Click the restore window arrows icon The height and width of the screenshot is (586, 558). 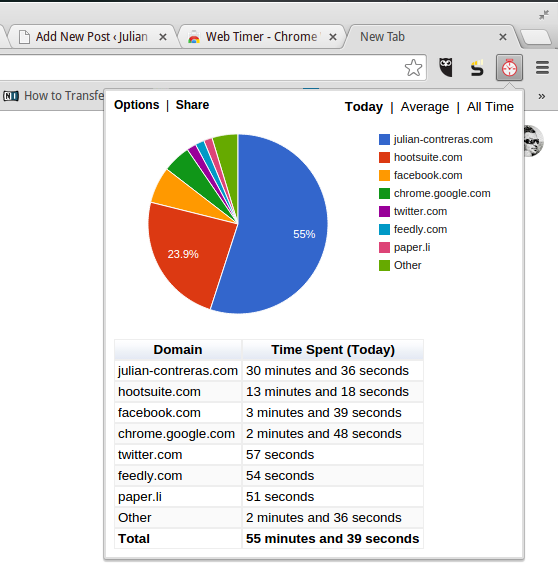(544, 15)
